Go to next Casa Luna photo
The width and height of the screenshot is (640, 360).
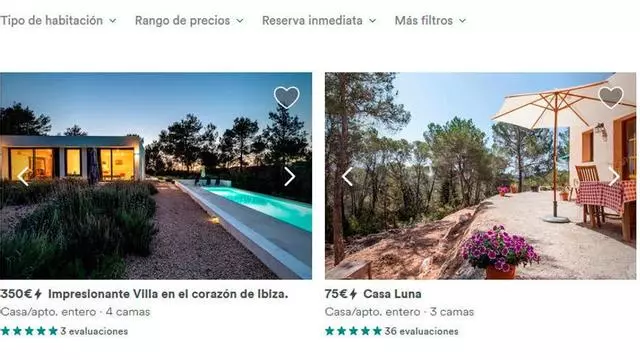coord(614,176)
